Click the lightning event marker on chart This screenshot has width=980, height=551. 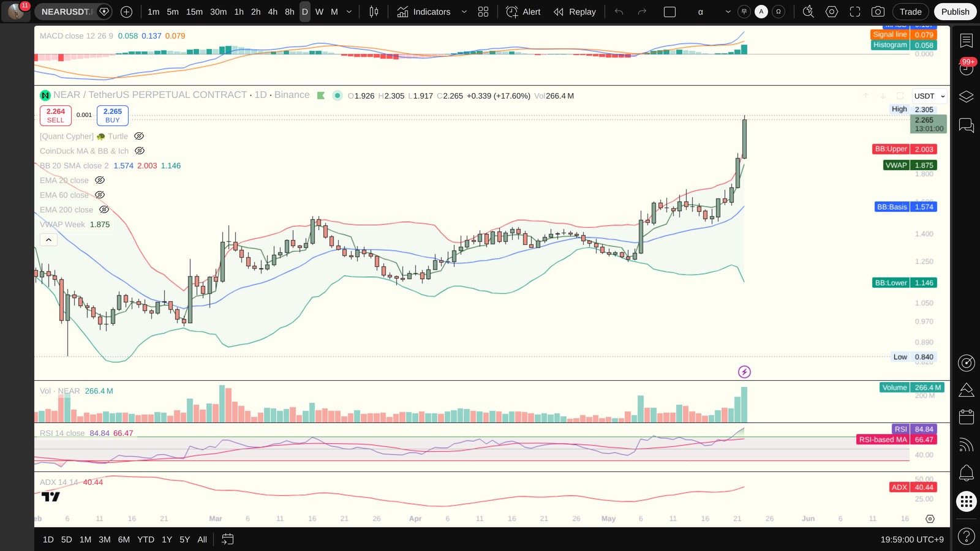pos(744,372)
